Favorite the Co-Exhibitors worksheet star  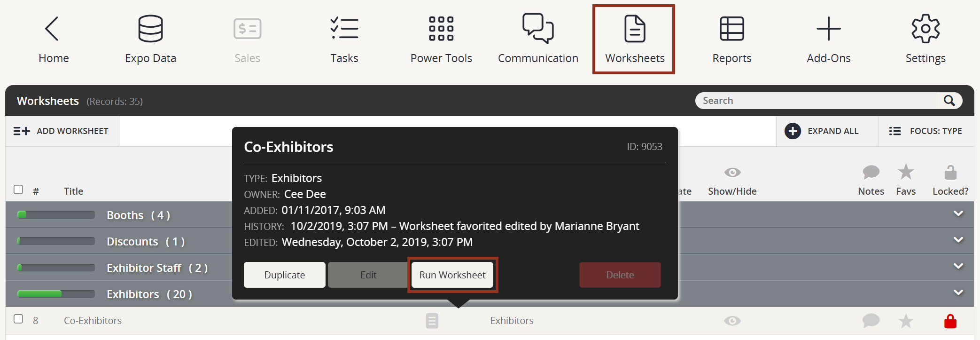[906, 321]
